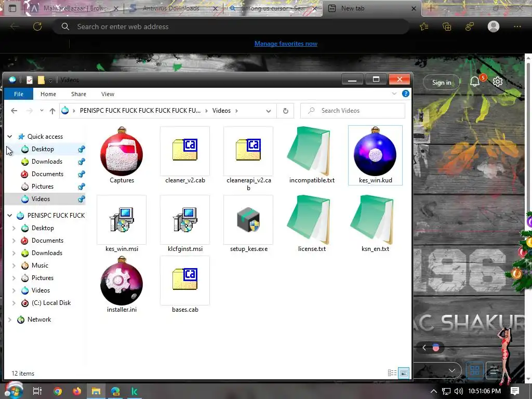The image size is (532, 399).
Task: Select Documents in Quick access
Action: 47,174
